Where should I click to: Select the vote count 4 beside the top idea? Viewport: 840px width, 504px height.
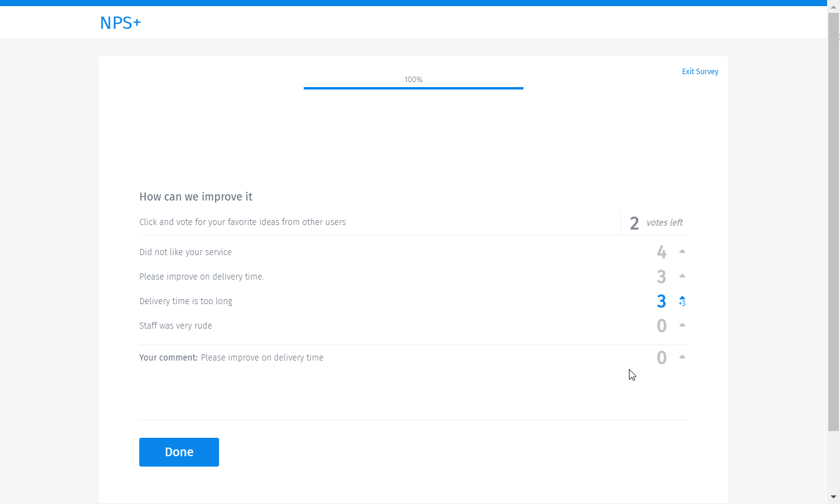click(x=661, y=251)
